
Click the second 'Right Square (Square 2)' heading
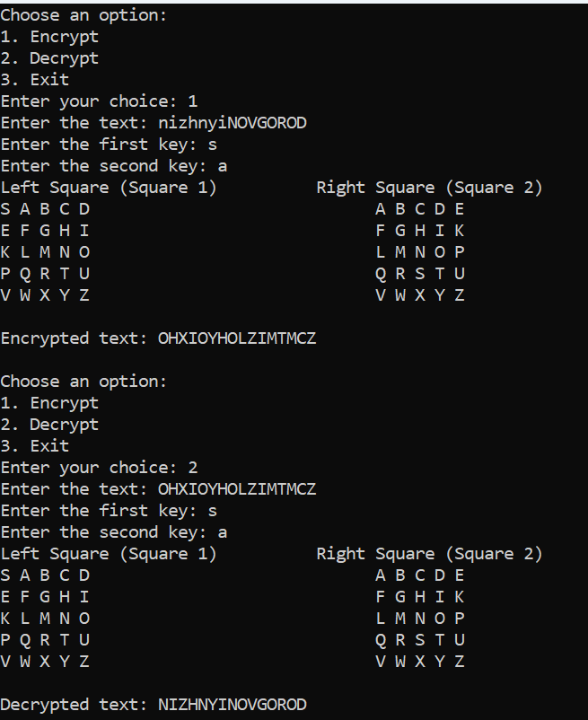tap(430, 554)
